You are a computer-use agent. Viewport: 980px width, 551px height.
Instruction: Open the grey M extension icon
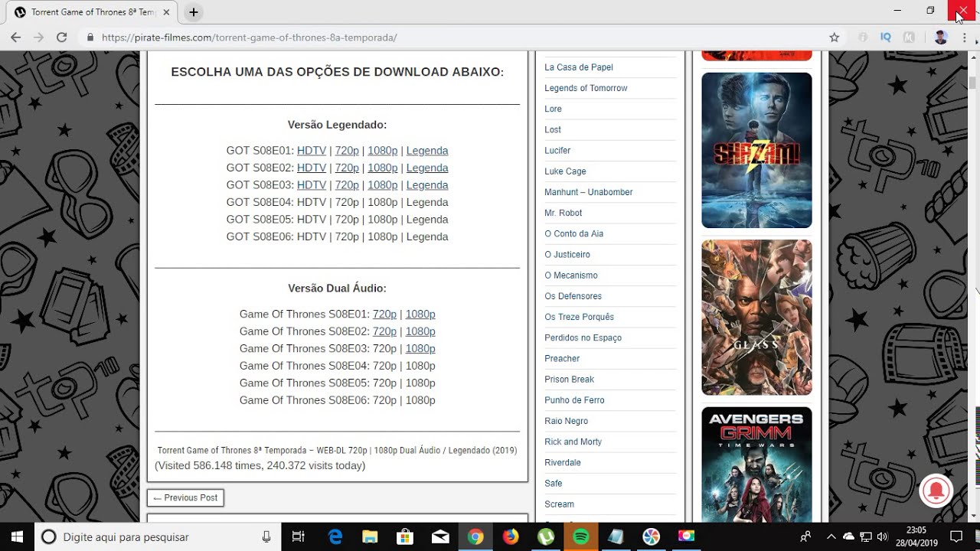[909, 37]
